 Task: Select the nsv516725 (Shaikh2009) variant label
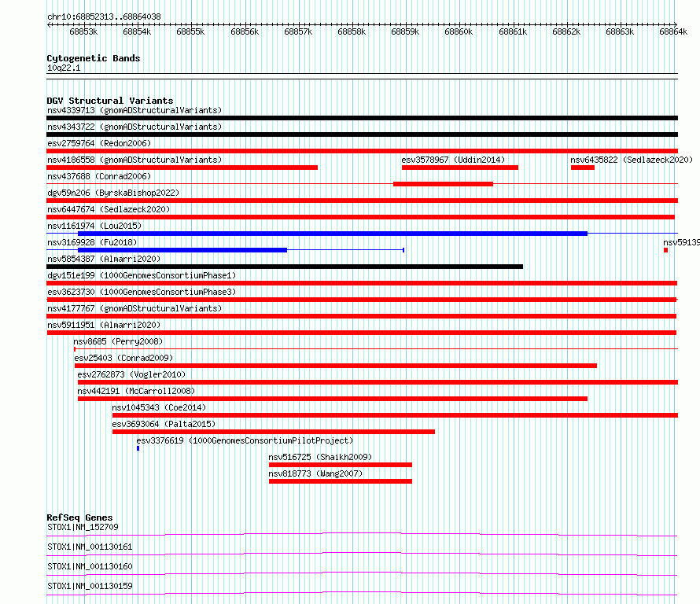click(x=320, y=457)
